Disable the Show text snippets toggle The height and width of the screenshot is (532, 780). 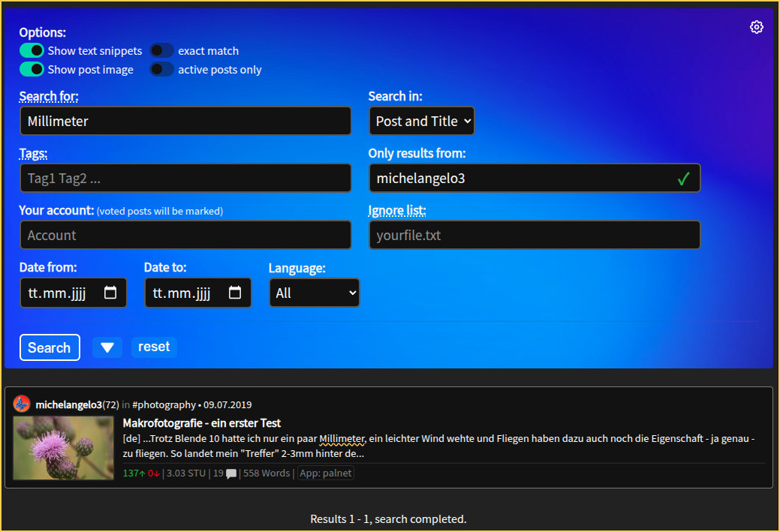(x=32, y=50)
